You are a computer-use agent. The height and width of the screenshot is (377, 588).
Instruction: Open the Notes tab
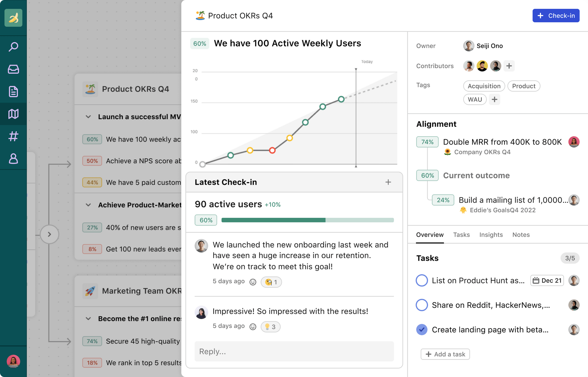coord(521,235)
